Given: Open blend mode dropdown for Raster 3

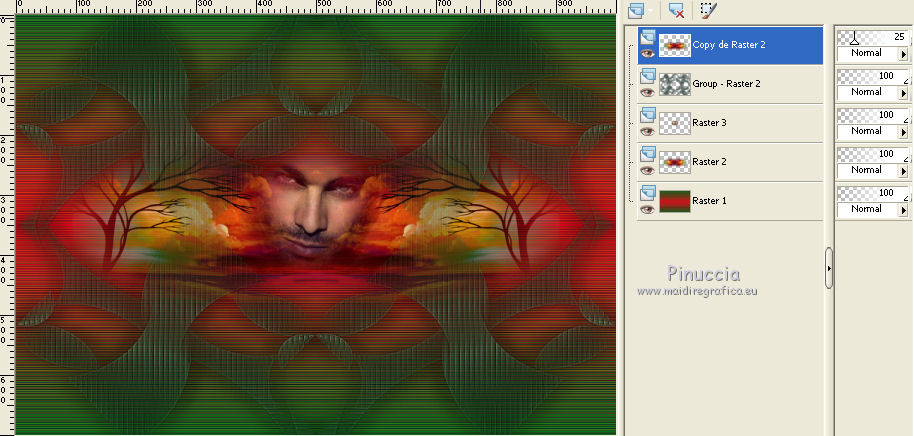Looking at the screenshot, I should click(904, 132).
